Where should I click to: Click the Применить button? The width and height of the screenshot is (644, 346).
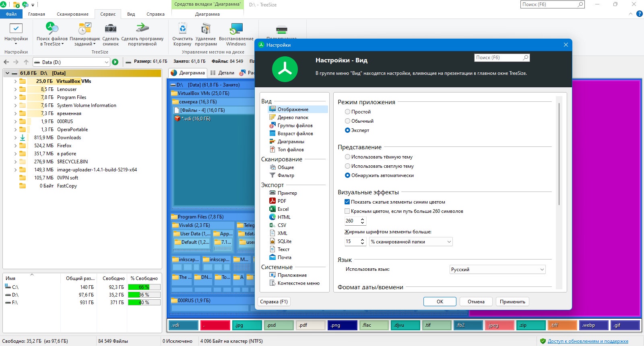[x=512, y=302]
